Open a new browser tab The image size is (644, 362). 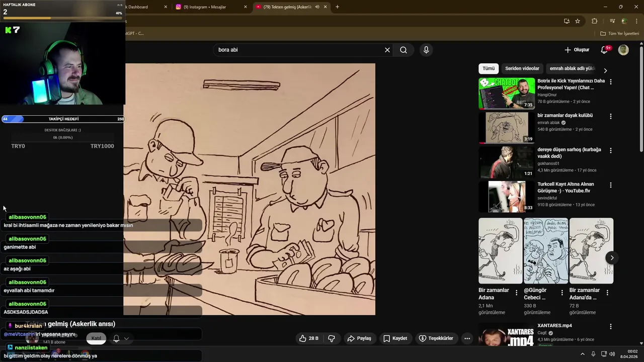(337, 7)
